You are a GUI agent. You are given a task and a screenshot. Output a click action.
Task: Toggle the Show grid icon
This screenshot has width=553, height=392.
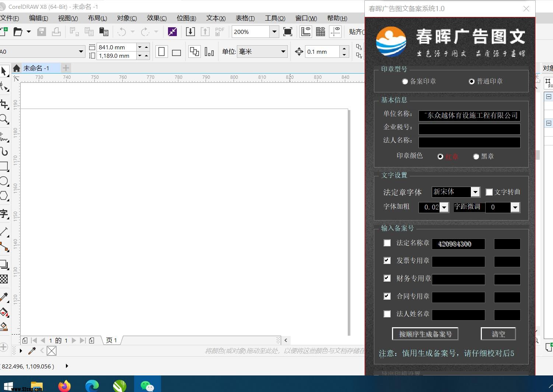click(321, 32)
